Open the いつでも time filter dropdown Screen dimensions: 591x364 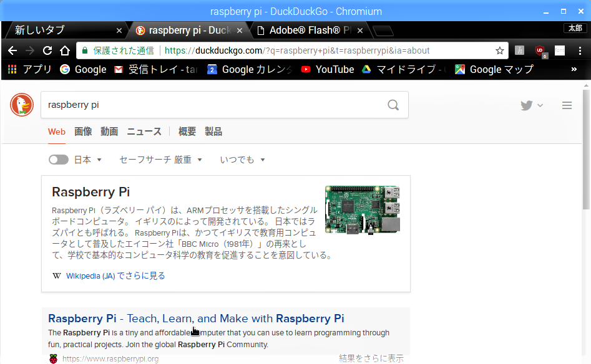point(242,160)
